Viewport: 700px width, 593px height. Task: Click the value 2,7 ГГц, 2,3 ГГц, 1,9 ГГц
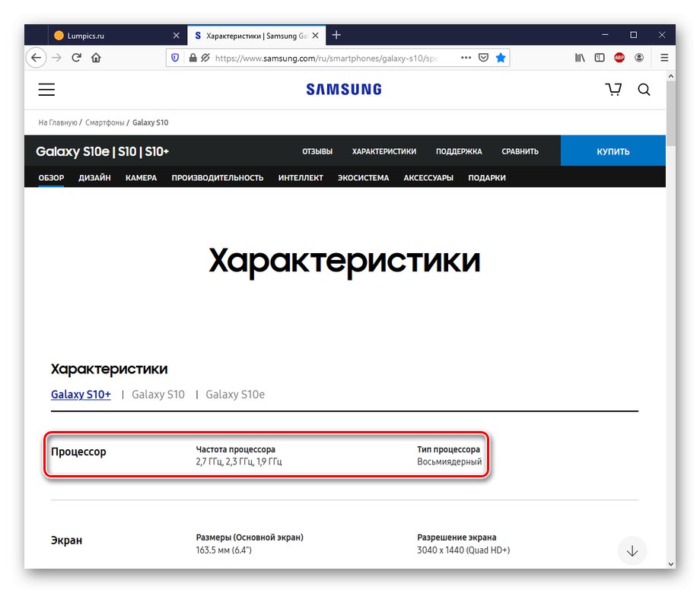pyautogui.click(x=239, y=461)
